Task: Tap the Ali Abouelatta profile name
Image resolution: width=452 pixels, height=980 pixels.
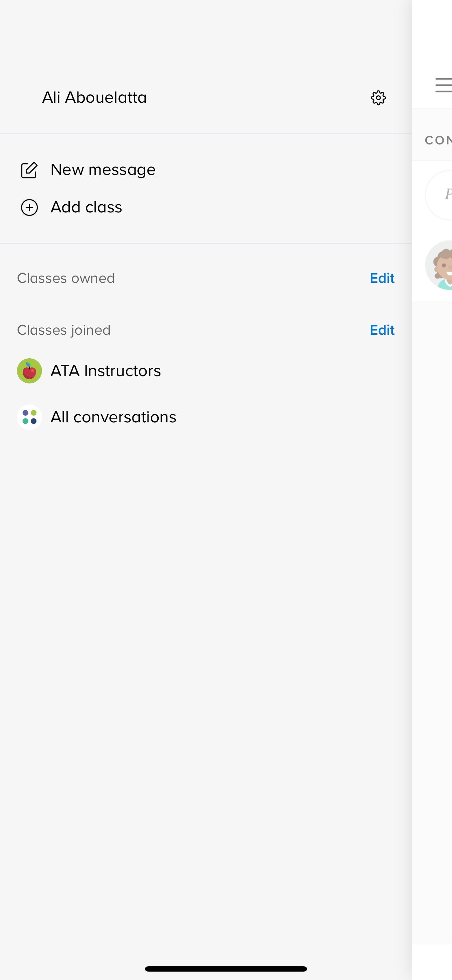Action: click(94, 97)
